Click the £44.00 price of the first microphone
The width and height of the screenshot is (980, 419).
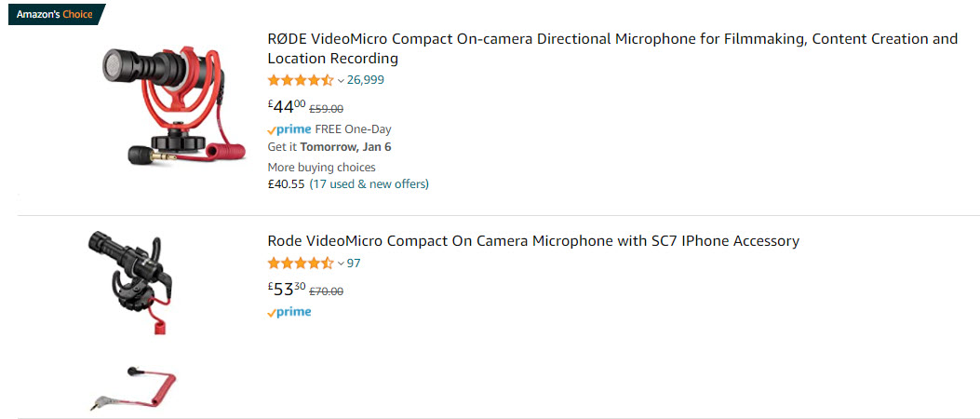(287, 106)
